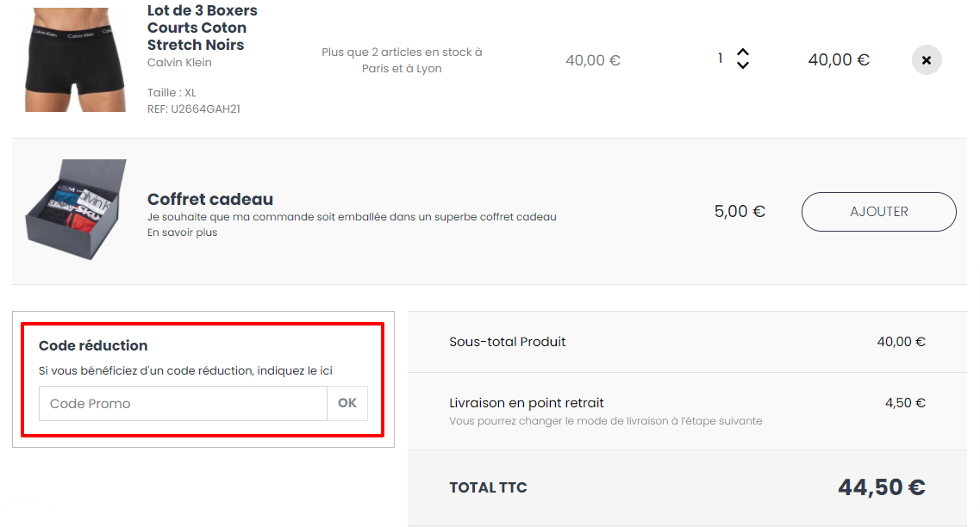
Task: View the Coffret cadeau box image
Action: (76, 209)
